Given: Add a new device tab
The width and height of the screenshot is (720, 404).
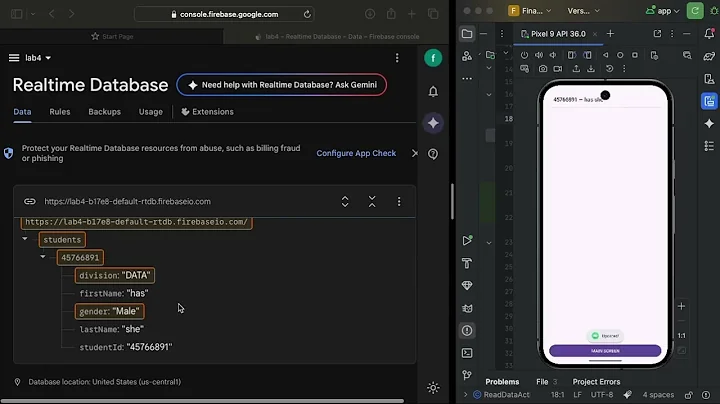Looking at the screenshot, I should [x=610, y=34].
